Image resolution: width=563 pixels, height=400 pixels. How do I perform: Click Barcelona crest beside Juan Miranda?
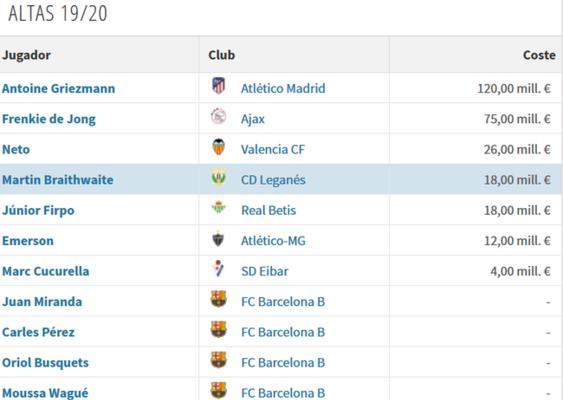click(218, 299)
